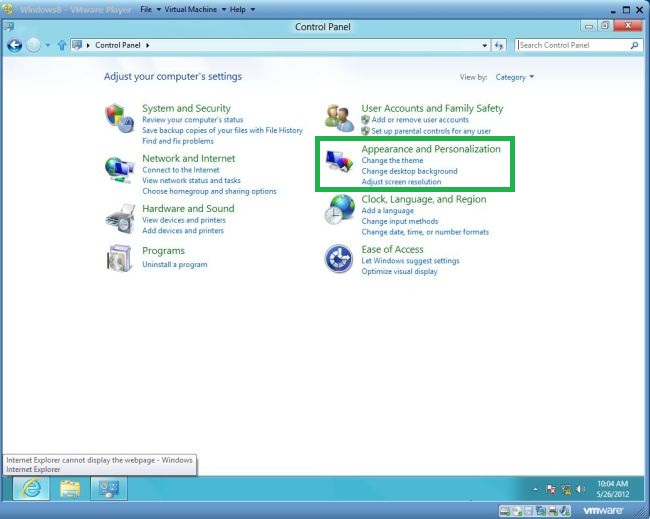Click Add a language
This screenshot has width=650, height=519.
tap(388, 211)
